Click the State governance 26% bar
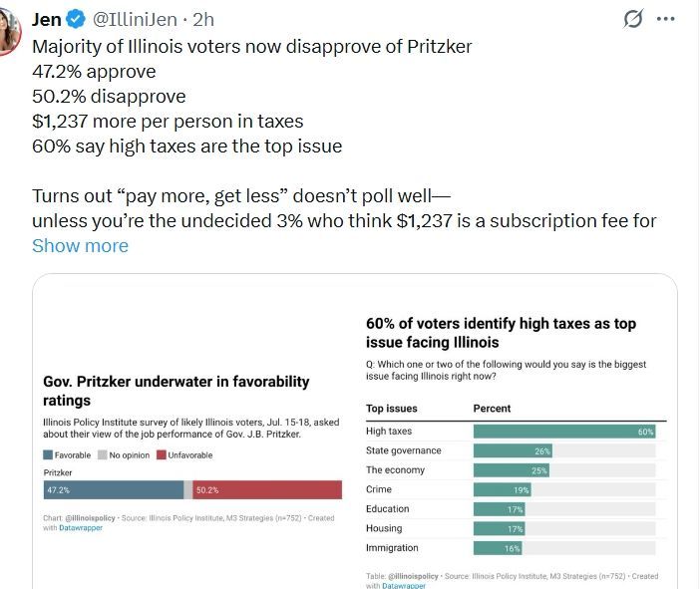The image size is (700, 589). point(512,450)
